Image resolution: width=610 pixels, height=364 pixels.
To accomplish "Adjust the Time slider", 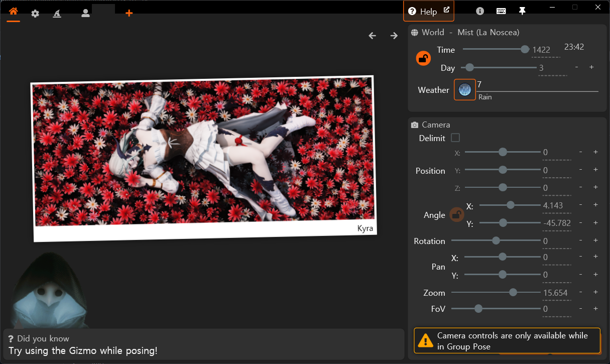I will 496,49.
